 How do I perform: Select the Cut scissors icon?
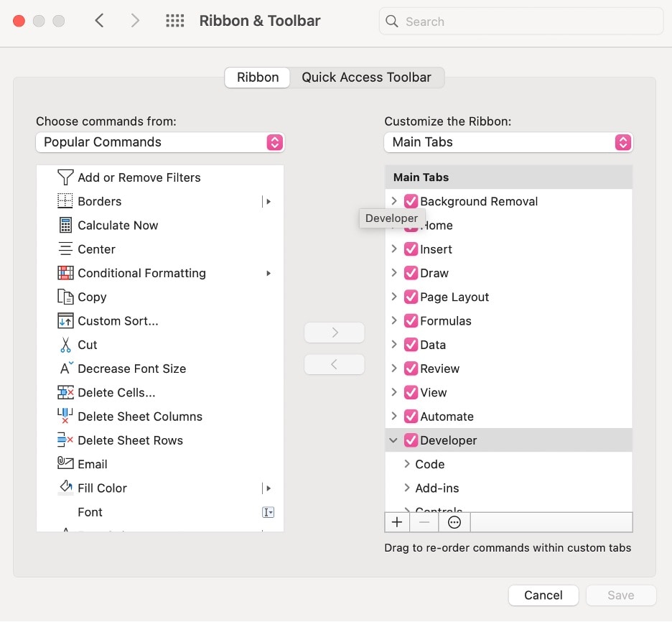(65, 345)
